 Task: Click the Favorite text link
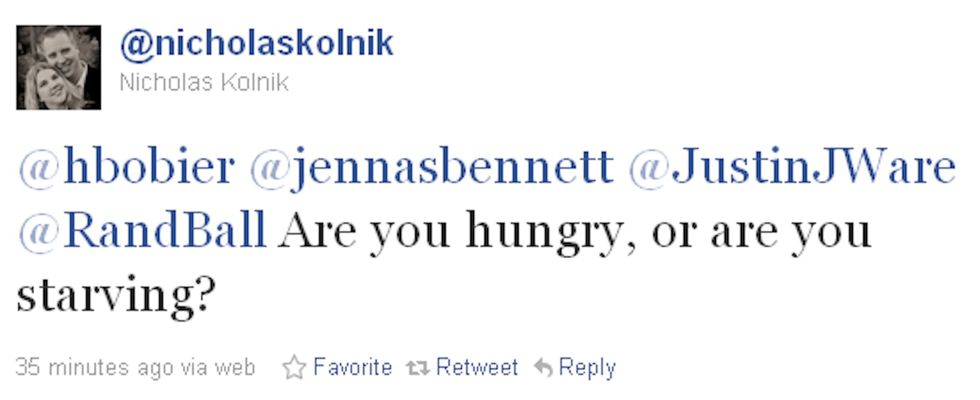point(353,367)
